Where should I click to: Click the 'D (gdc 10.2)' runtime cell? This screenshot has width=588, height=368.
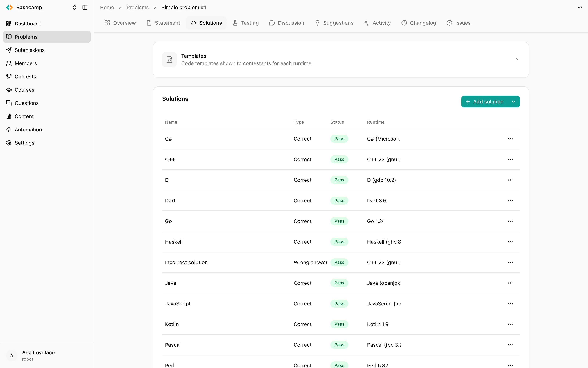(381, 180)
